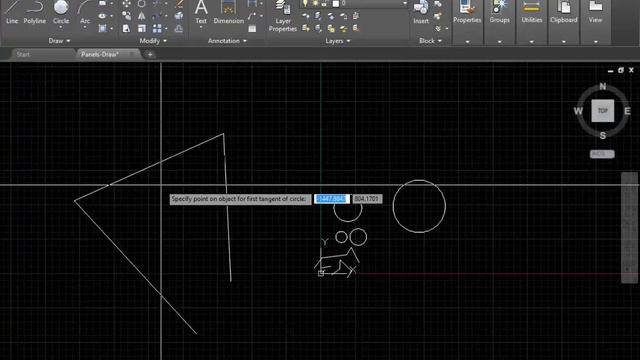Screen dimensions: 640x360
Task: Choose the Create Block icon
Action: pos(438,4)
